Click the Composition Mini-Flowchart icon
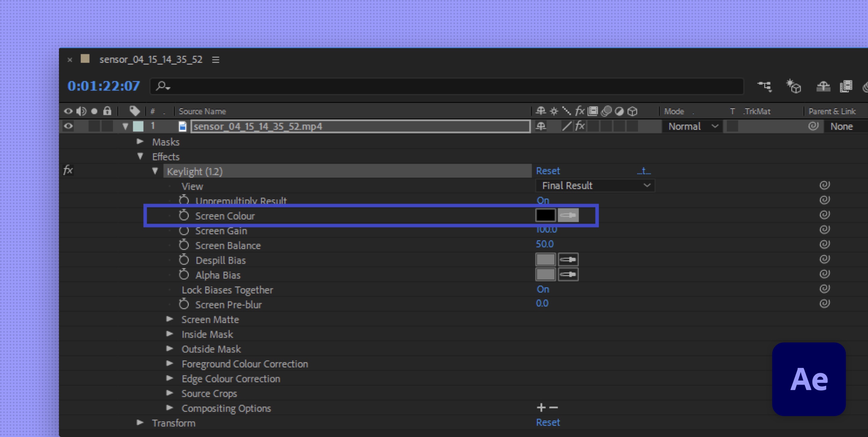The image size is (868, 437). coord(764,87)
